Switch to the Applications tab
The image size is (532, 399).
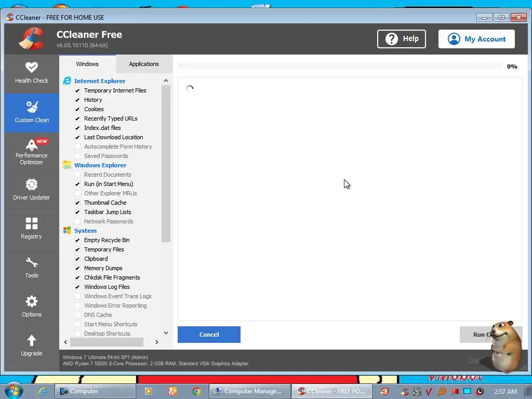(x=144, y=64)
